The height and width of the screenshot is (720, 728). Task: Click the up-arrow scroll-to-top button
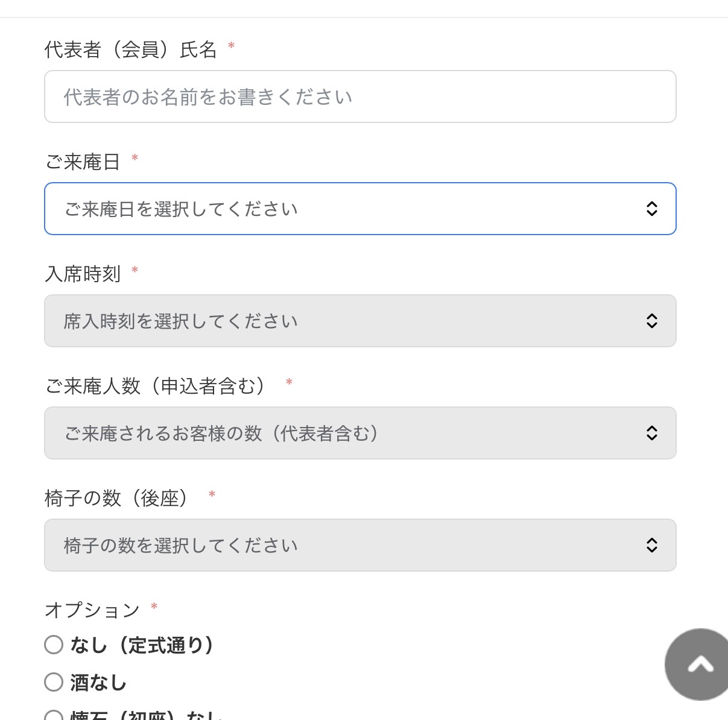pos(700,665)
